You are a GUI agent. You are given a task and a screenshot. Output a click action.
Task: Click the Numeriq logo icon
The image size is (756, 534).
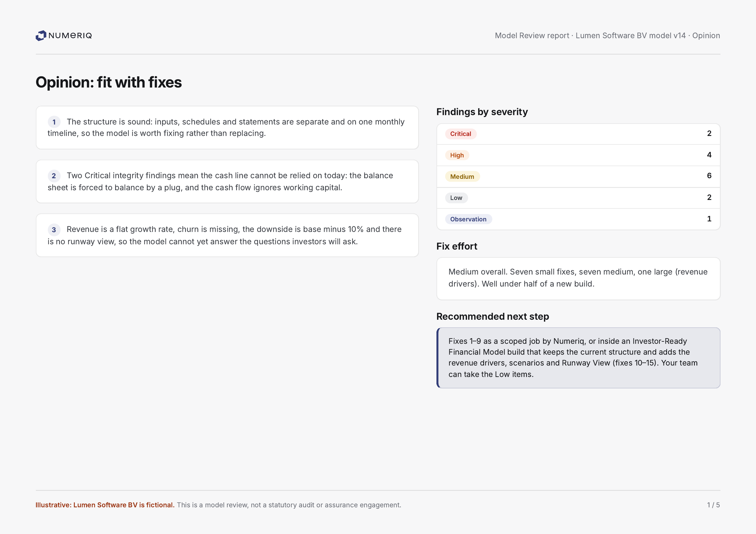point(41,36)
